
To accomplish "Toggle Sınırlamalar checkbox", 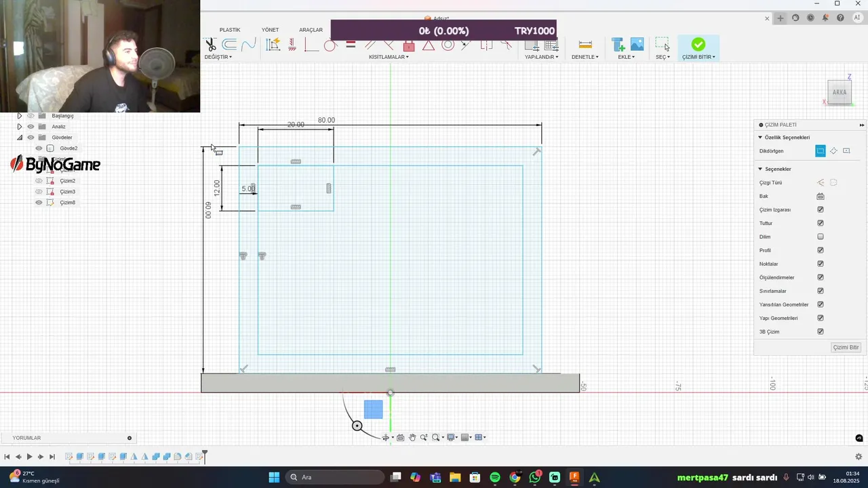I will (821, 291).
